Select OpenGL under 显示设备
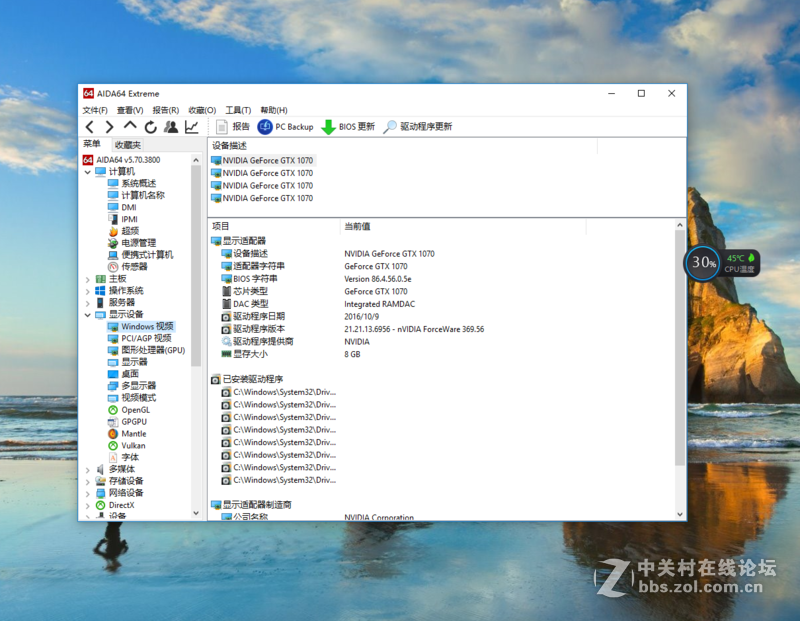 pyautogui.click(x=136, y=409)
